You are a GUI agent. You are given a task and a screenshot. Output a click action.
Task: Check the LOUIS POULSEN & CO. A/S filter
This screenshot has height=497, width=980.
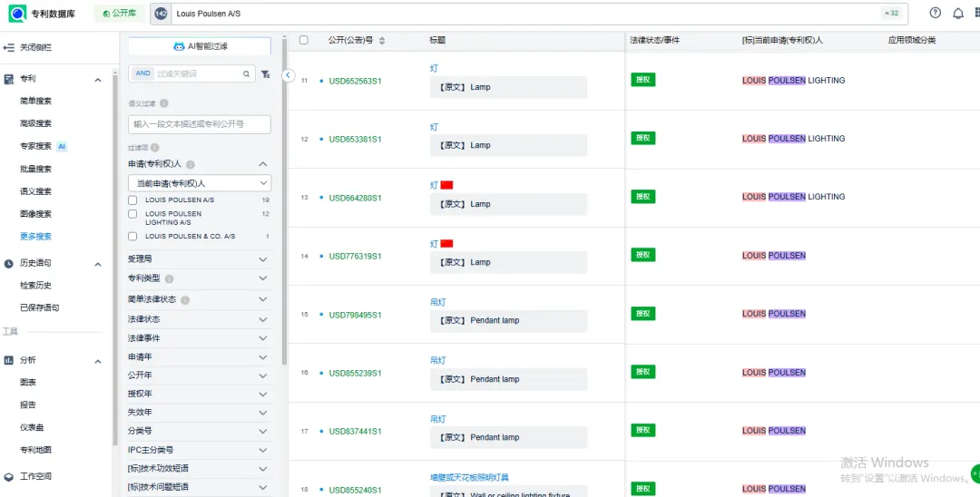pos(132,237)
